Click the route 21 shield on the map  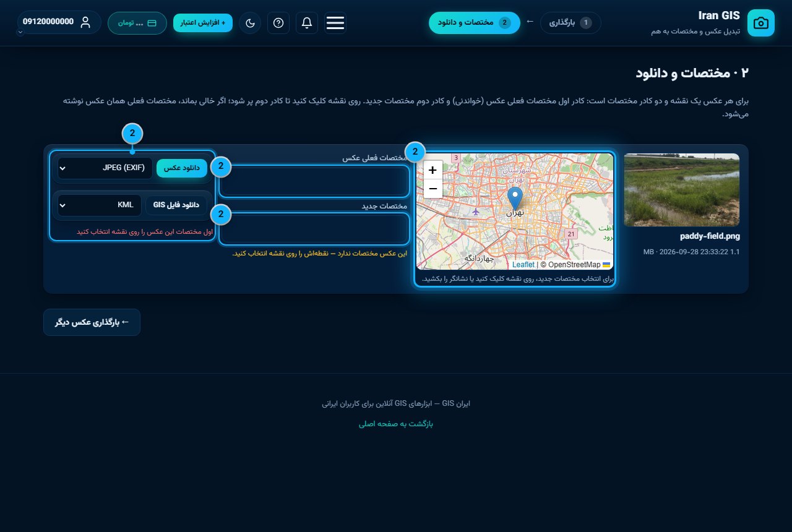coord(571,234)
